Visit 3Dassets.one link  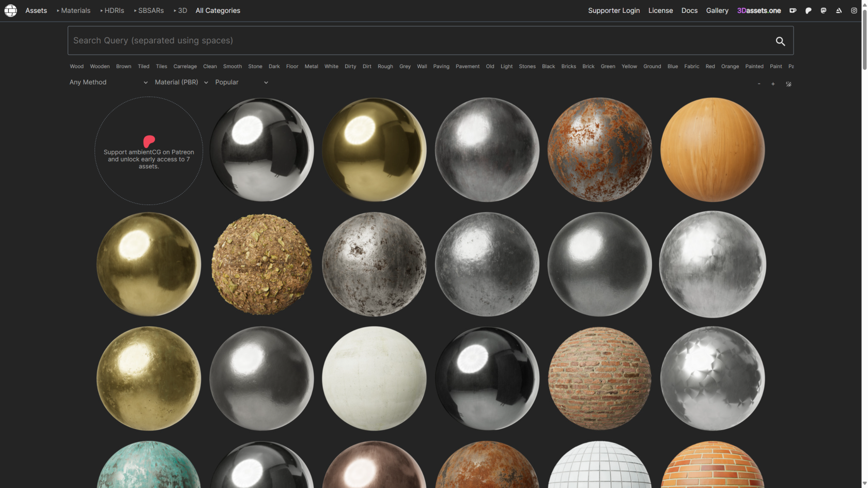(758, 10)
